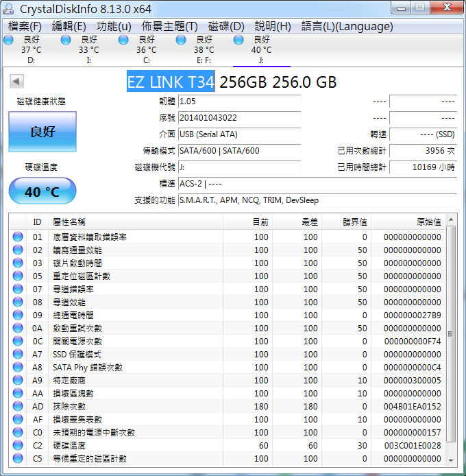
Task: Click status icon of attribute A9 row
Action: click(18, 381)
